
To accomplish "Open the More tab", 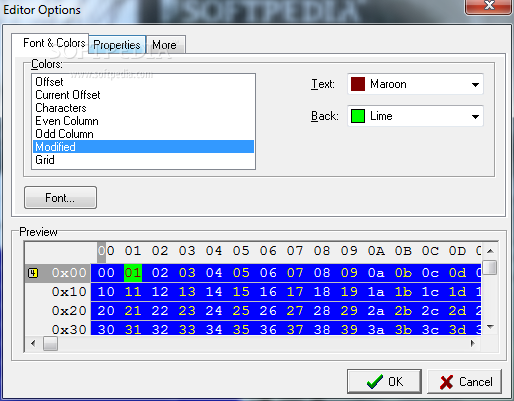I will (166, 45).
